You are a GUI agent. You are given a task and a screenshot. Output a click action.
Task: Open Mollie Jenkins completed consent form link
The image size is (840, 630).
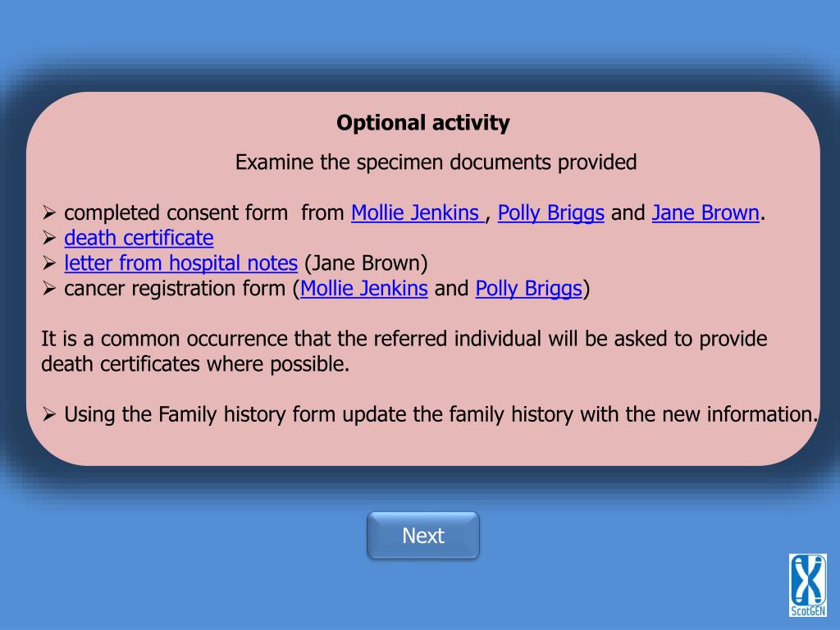click(418, 213)
